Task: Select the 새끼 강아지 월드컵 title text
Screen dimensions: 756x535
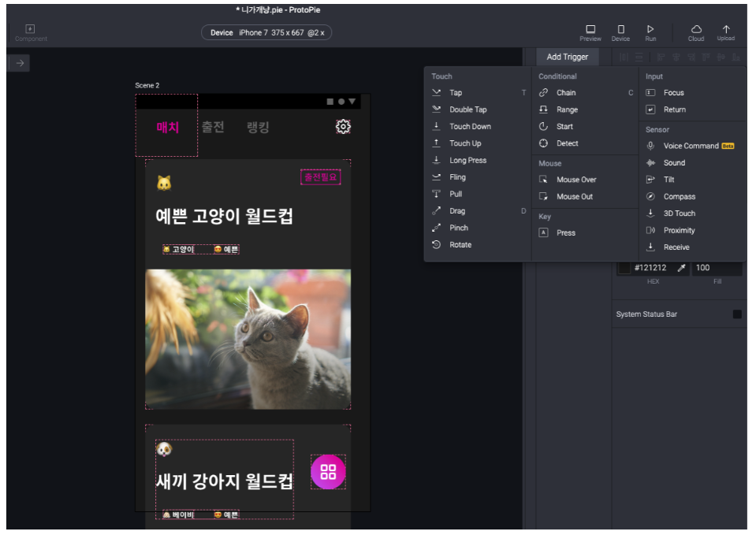Action: (x=224, y=481)
